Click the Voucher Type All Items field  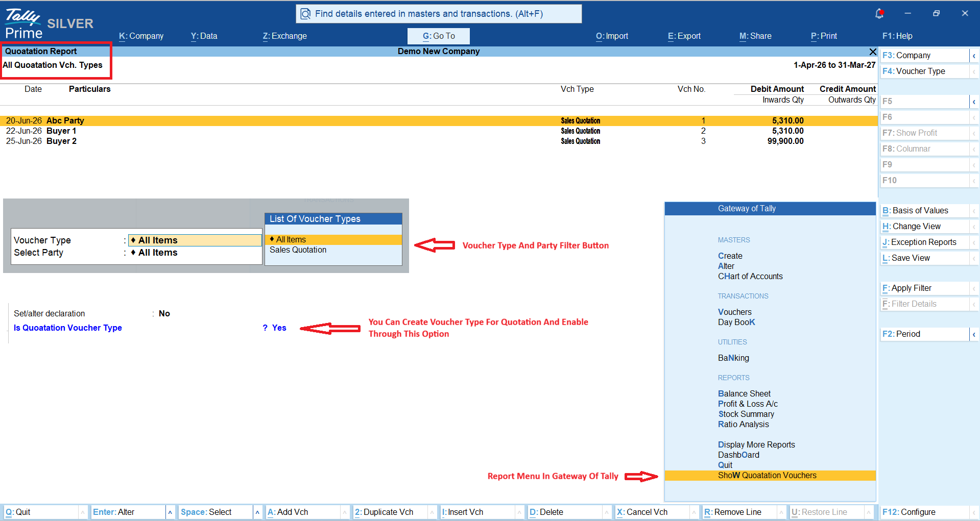pyautogui.click(x=195, y=240)
